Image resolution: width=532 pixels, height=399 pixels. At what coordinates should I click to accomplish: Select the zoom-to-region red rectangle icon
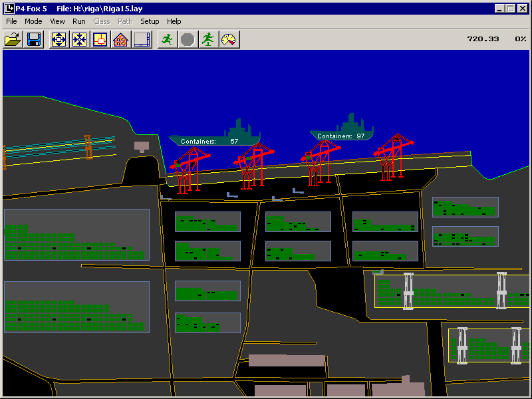point(100,39)
